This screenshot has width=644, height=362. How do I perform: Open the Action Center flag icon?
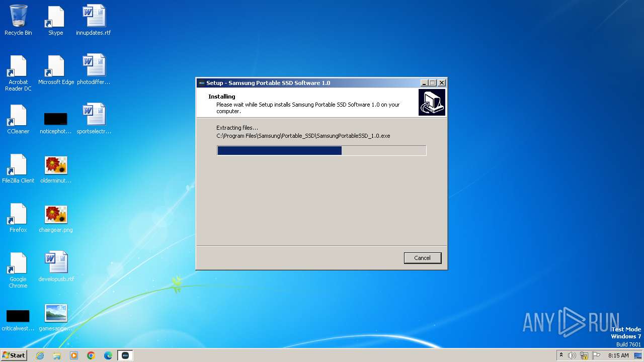coord(596,355)
